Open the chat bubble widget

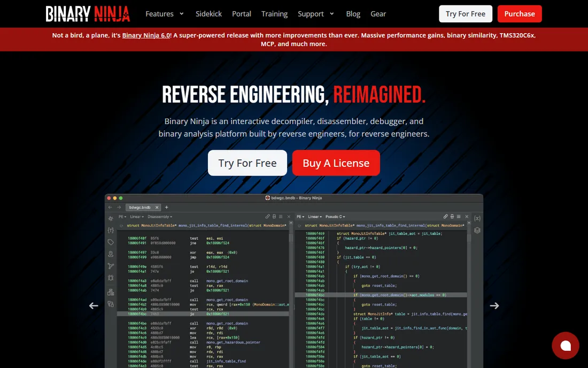tap(565, 346)
